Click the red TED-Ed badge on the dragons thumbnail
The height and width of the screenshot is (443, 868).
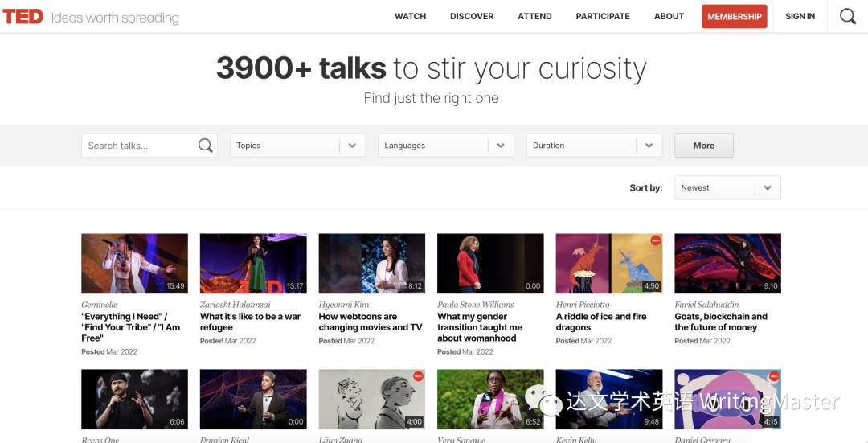click(656, 240)
